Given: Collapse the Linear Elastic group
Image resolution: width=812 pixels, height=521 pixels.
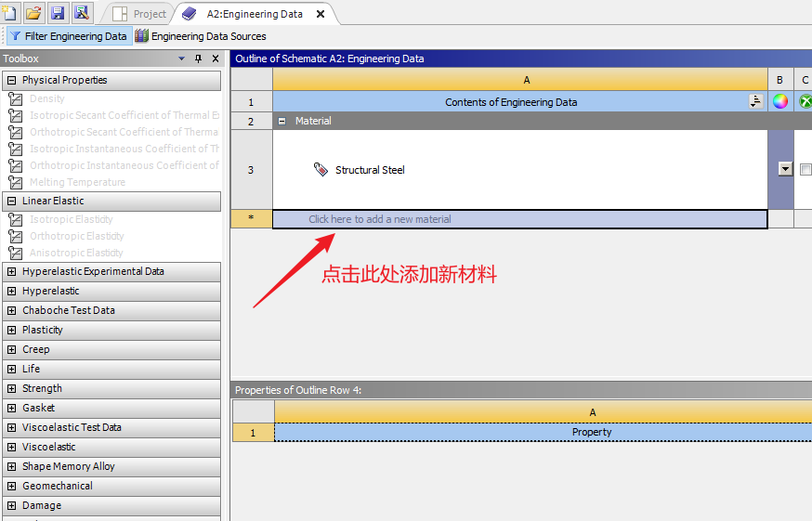Looking at the screenshot, I should 11,201.
